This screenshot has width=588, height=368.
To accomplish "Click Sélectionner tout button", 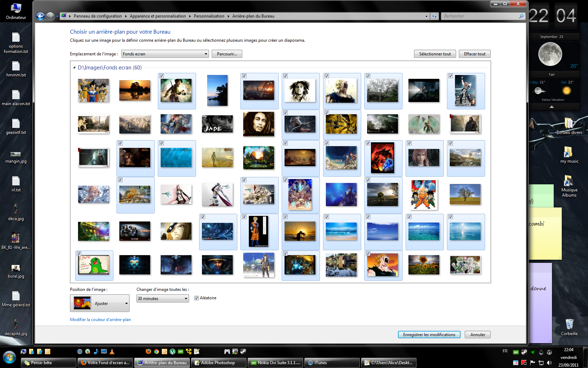I will [435, 54].
